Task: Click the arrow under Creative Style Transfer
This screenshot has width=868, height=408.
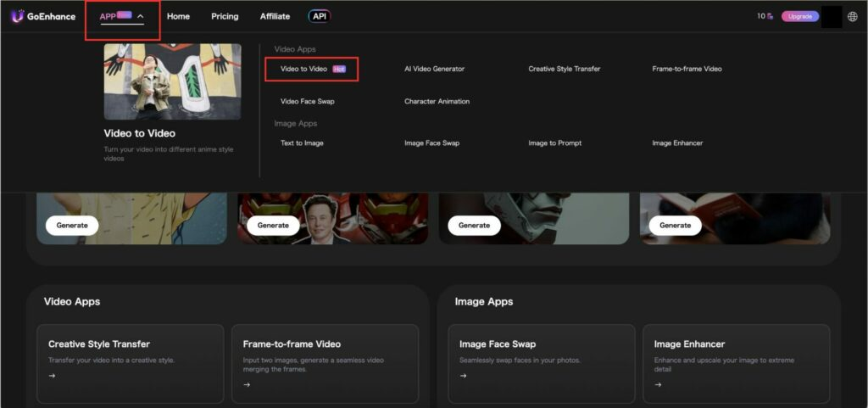Action: click(x=52, y=376)
